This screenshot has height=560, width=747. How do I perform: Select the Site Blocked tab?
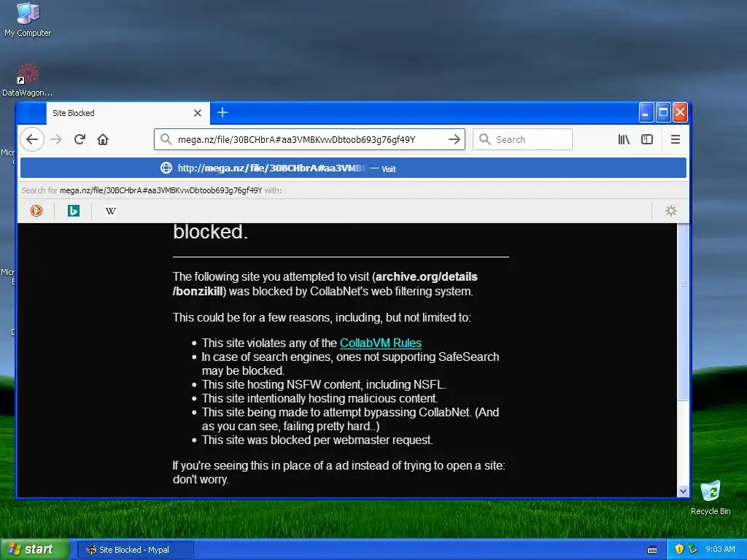[128, 113]
